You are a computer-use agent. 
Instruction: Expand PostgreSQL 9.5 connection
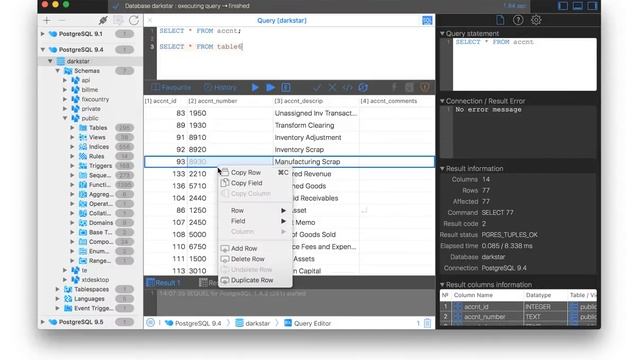(x=43, y=322)
